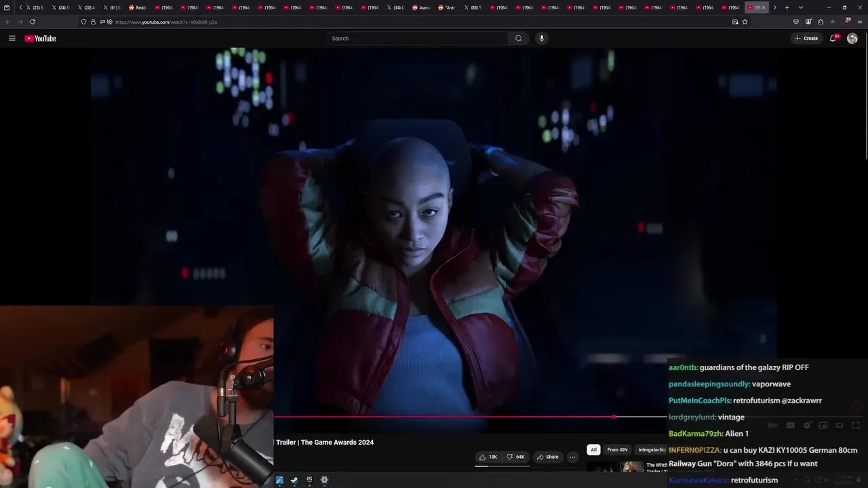
Task: Open YouTube notifications bell
Action: (x=833, y=39)
